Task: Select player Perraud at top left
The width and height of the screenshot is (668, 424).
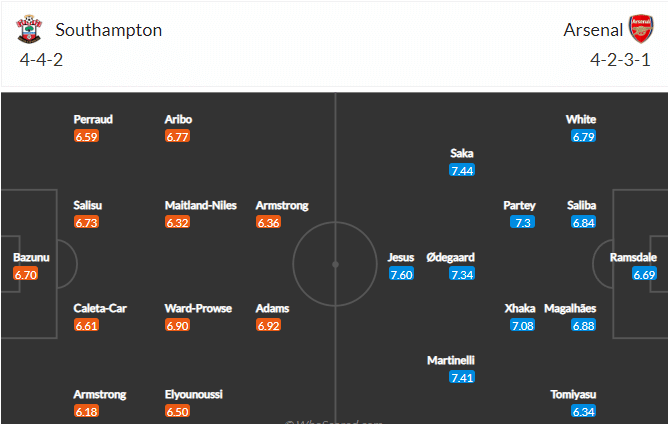Action: 93,119
